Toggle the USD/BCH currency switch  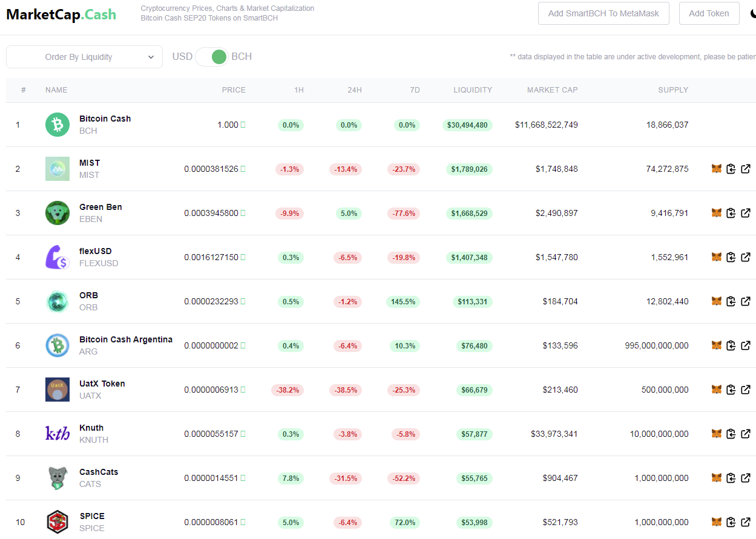click(212, 57)
